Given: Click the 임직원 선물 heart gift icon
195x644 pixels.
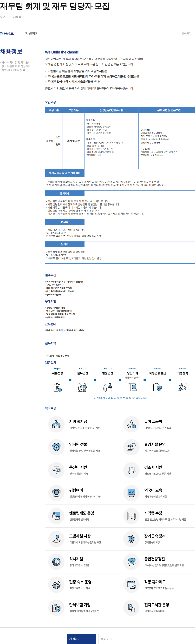Looking at the screenshot, I should 57,447.
